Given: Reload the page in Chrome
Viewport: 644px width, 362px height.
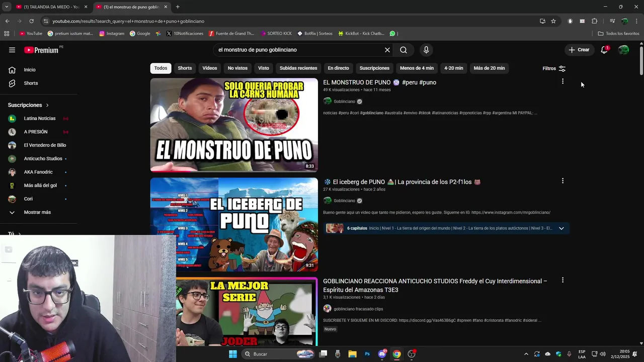Looking at the screenshot, I should [x=31, y=21].
